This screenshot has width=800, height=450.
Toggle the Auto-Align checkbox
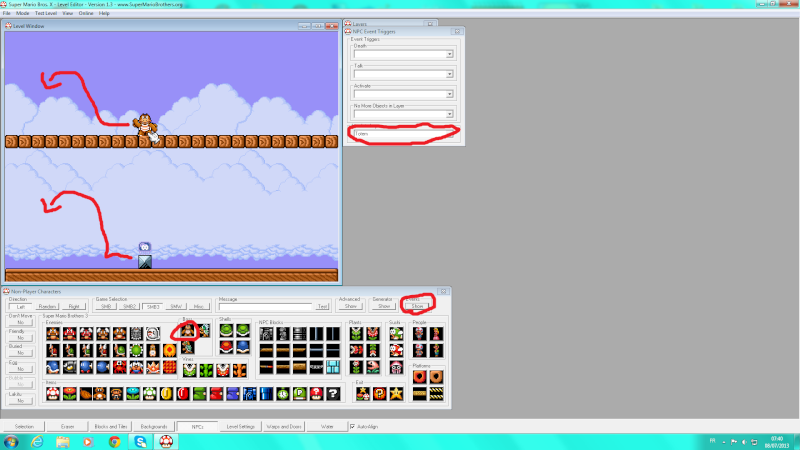point(353,427)
